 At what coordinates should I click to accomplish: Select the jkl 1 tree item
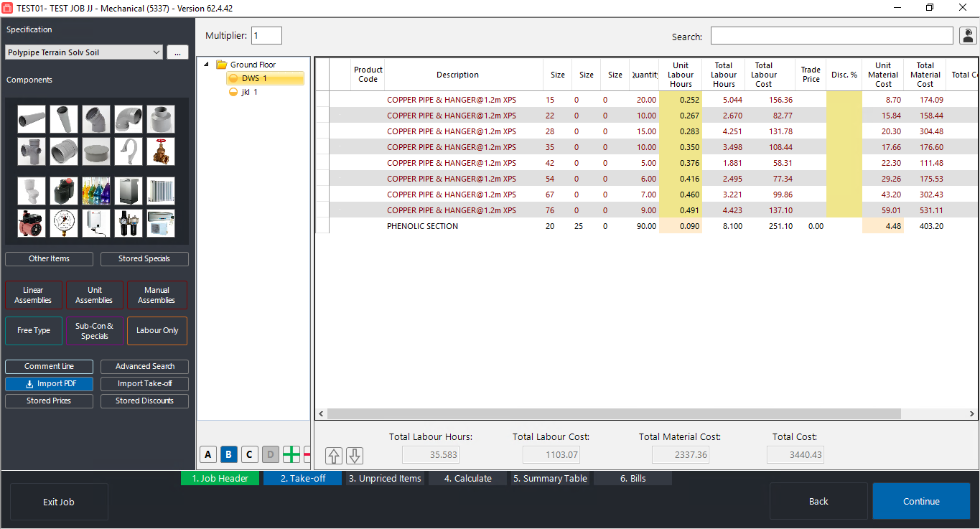(x=249, y=92)
